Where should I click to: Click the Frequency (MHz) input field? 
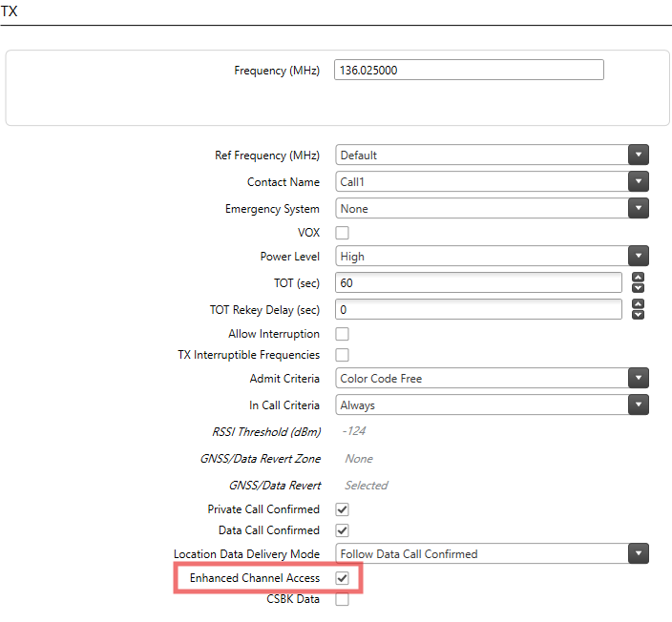click(x=469, y=71)
